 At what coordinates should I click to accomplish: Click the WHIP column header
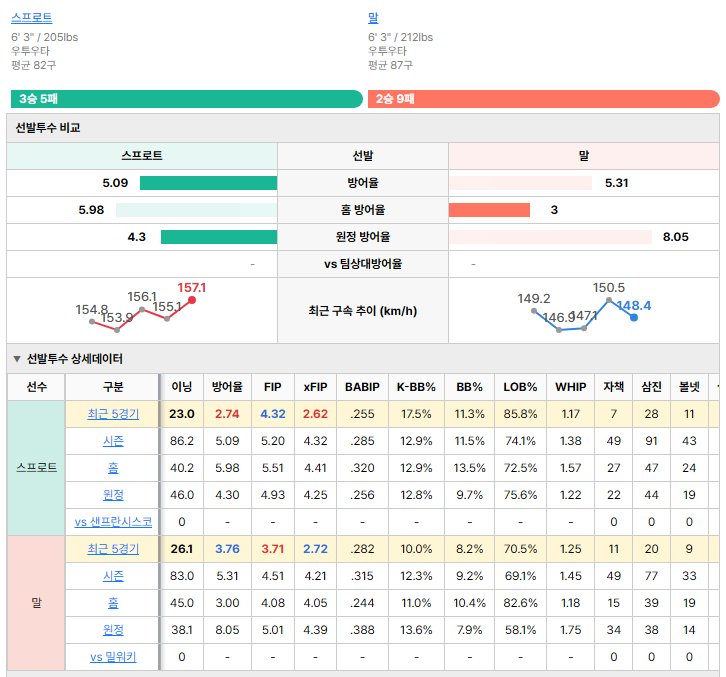(x=571, y=387)
